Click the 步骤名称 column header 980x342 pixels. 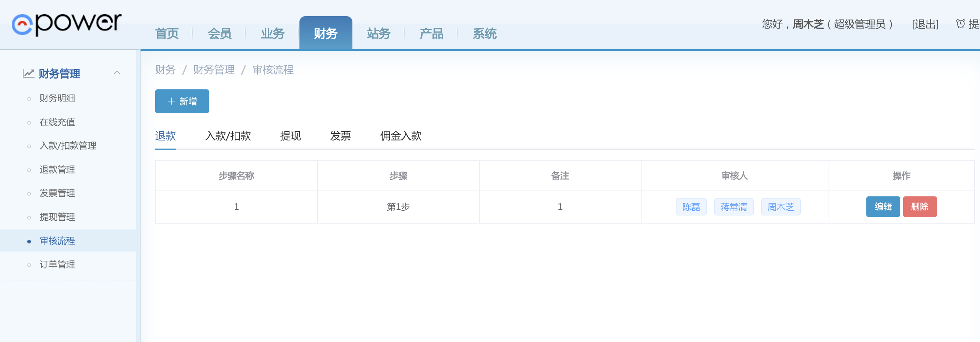(x=236, y=176)
